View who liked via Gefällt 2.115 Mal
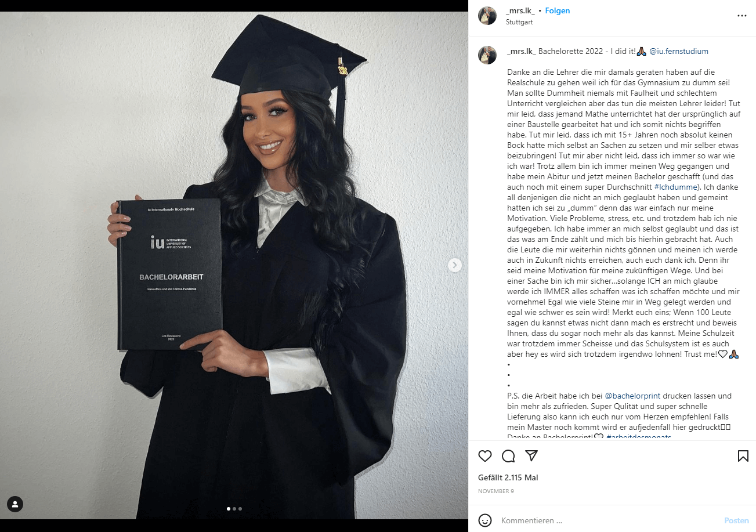 (508, 477)
